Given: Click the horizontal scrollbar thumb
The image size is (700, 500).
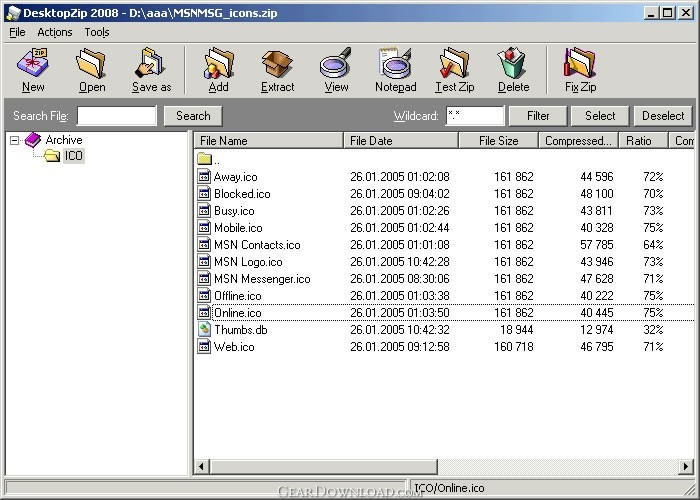Looking at the screenshot, I should coord(323,467).
